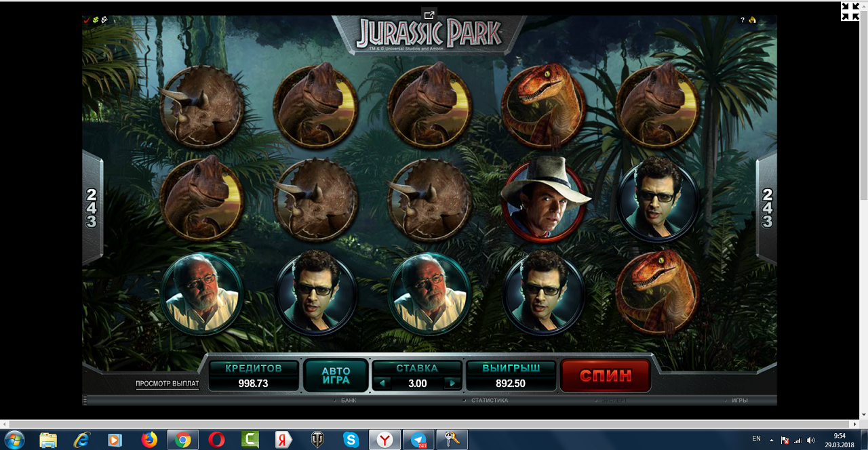This screenshot has width=868, height=450.
Task: Open the СТАТИСТИКА menu item
Action: coord(489,401)
